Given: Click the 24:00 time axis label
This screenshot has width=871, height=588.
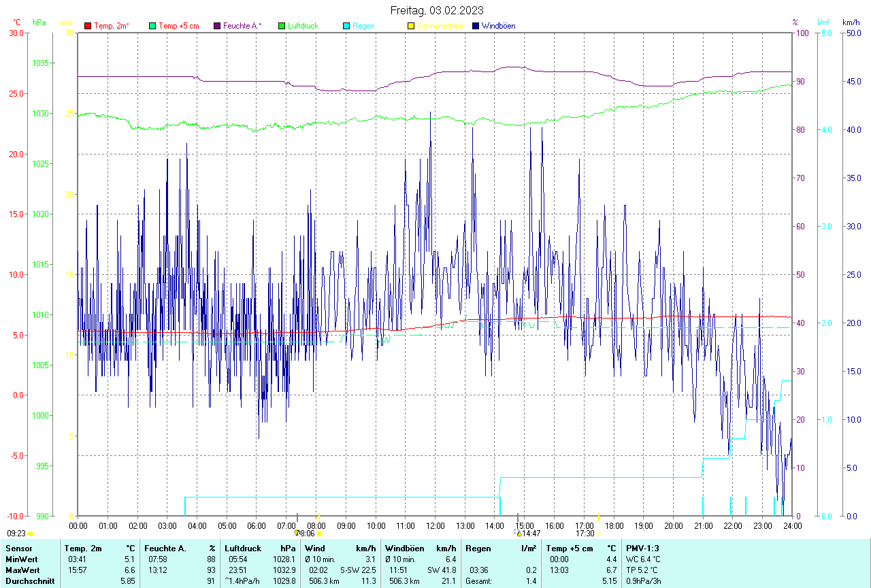Looking at the screenshot, I should pyautogui.click(x=792, y=526).
